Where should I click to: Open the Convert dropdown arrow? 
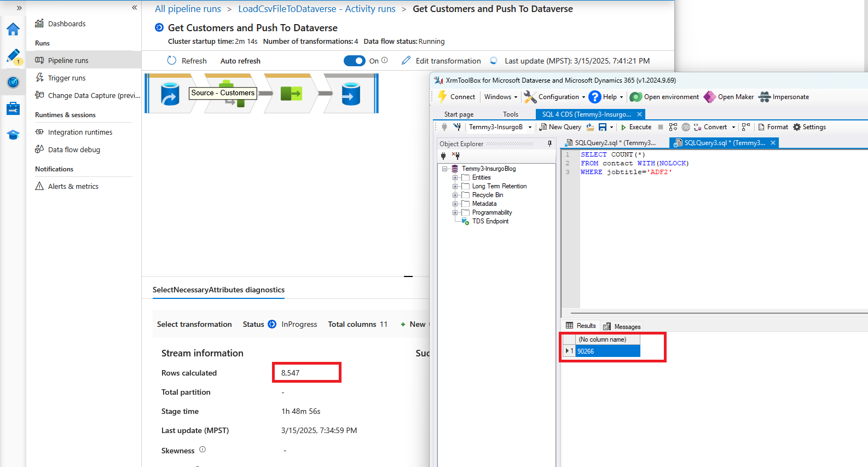pyautogui.click(x=733, y=127)
